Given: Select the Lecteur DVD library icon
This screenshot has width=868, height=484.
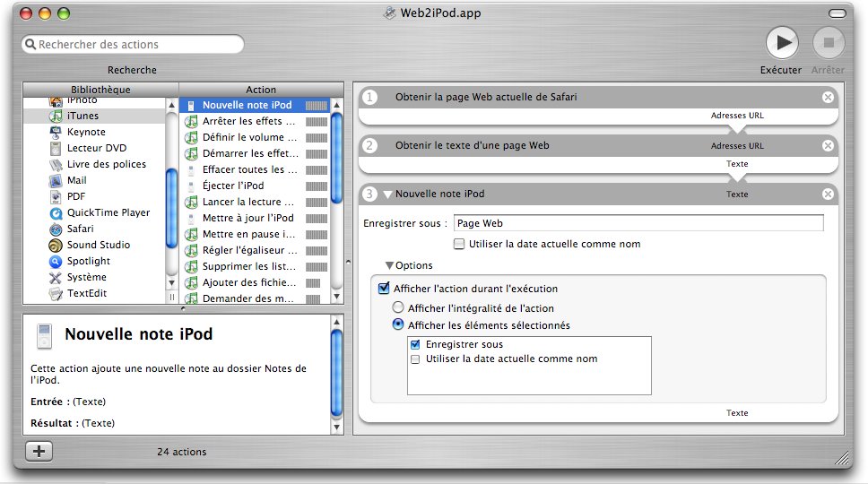Looking at the screenshot, I should pyautogui.click(x=56, y=148).
